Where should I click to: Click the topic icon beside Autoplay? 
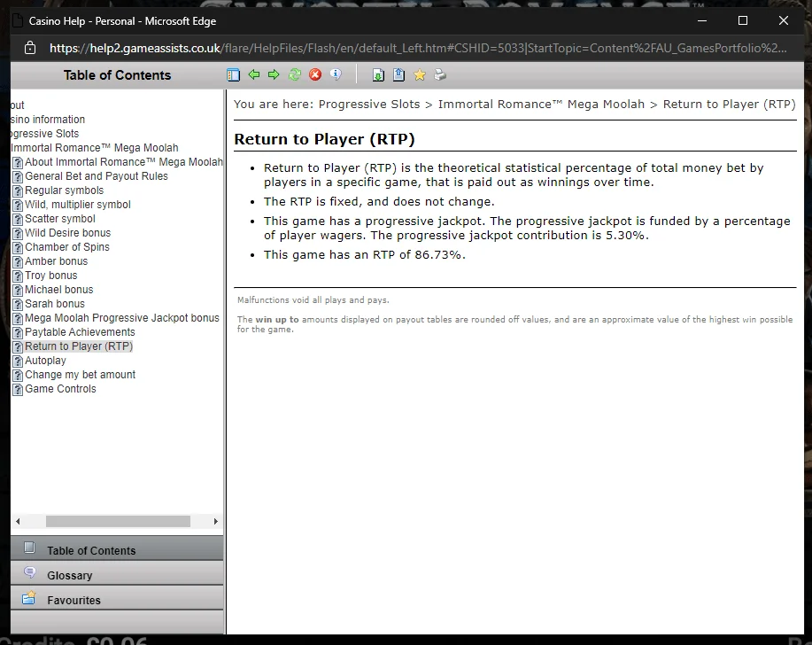(18, 361)
